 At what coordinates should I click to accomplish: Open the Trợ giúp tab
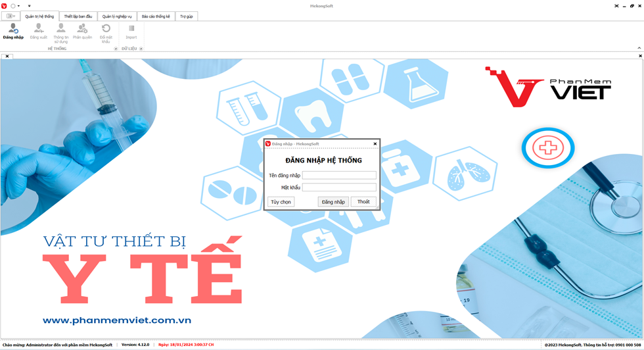[x=187, y=16]
